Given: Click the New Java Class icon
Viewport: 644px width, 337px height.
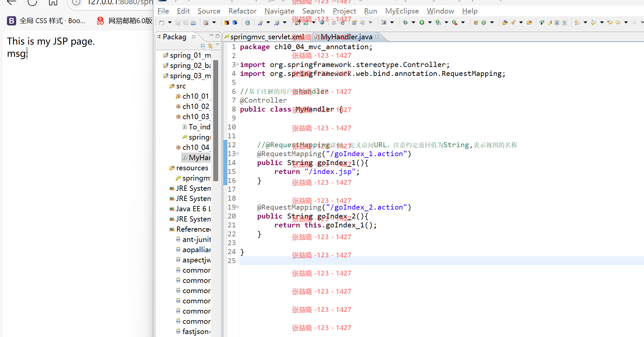Looking at the screenshot, I should point(484,22).
